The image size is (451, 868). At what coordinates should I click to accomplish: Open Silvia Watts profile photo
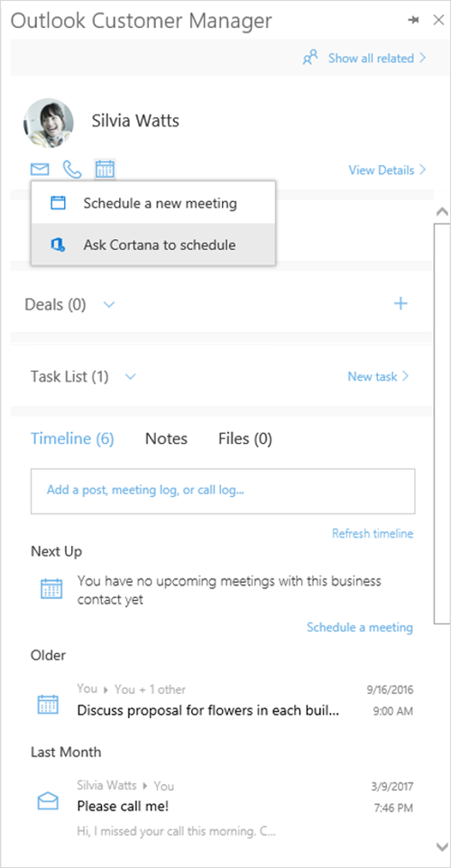point(48,123)
